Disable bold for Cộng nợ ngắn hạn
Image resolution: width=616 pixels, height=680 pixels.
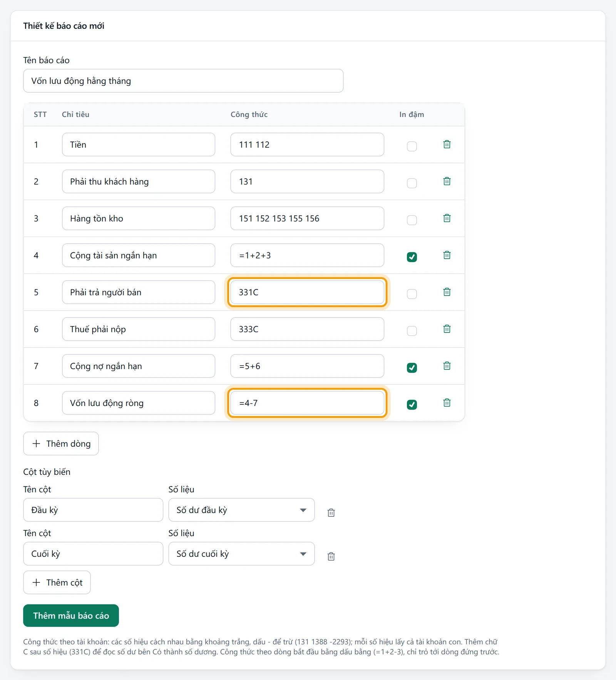[x=412, y=368]
